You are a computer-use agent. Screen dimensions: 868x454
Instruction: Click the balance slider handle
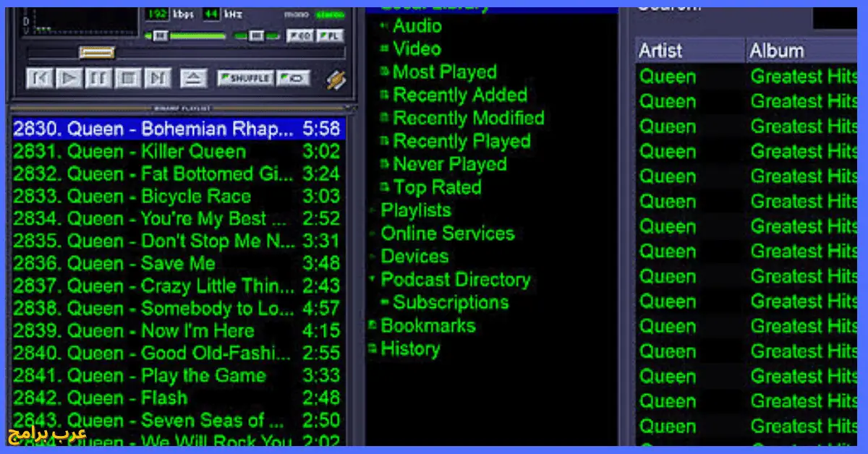(x=256, y=35)
